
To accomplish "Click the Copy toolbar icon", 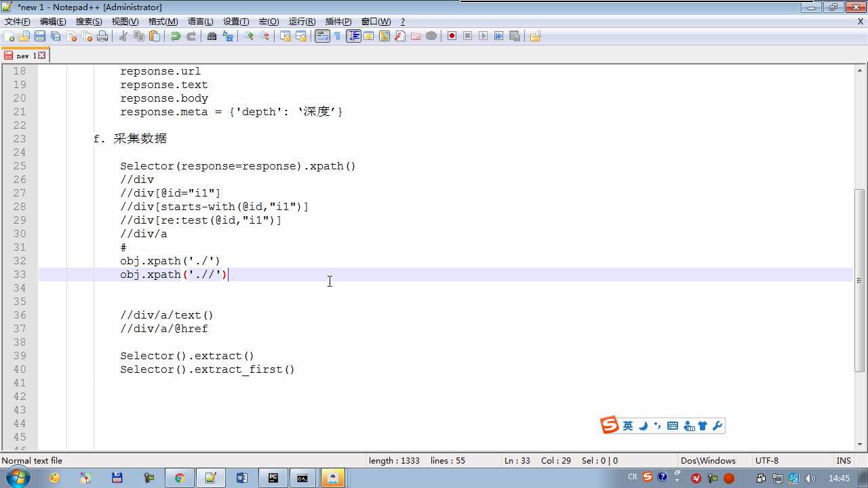I will click(139, 37).
